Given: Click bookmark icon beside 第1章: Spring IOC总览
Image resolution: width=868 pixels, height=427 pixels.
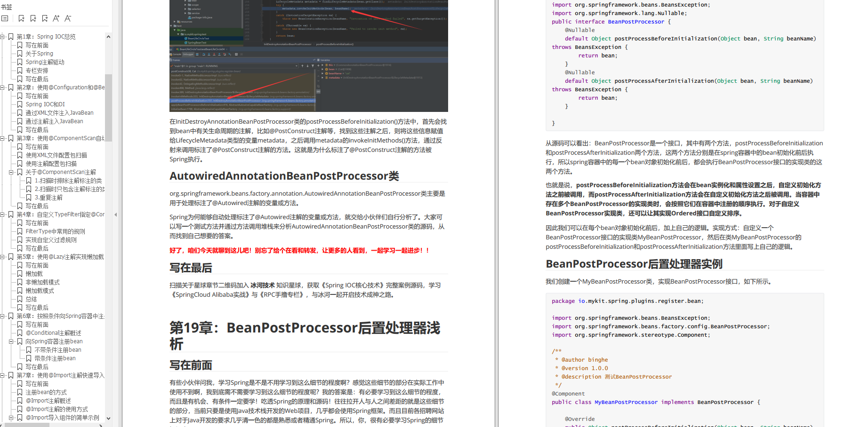Looking at the screenshot, I should pos(11,37).
